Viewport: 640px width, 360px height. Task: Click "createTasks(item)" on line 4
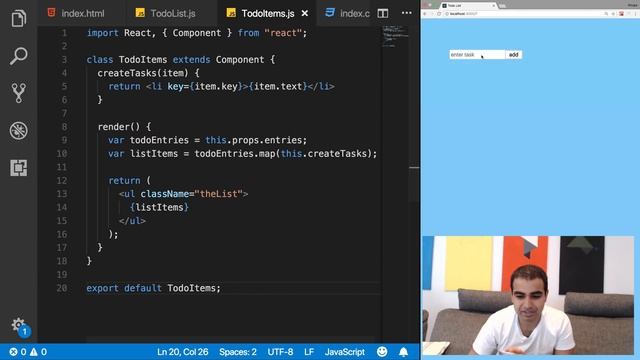[143, 73]
